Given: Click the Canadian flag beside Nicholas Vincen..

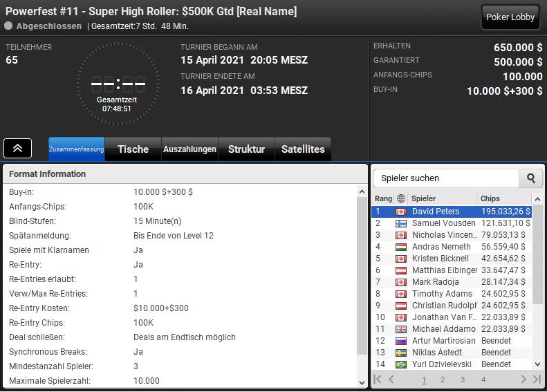Looking at the screenshot, I should pyautogui.click(x=401, y=236).
